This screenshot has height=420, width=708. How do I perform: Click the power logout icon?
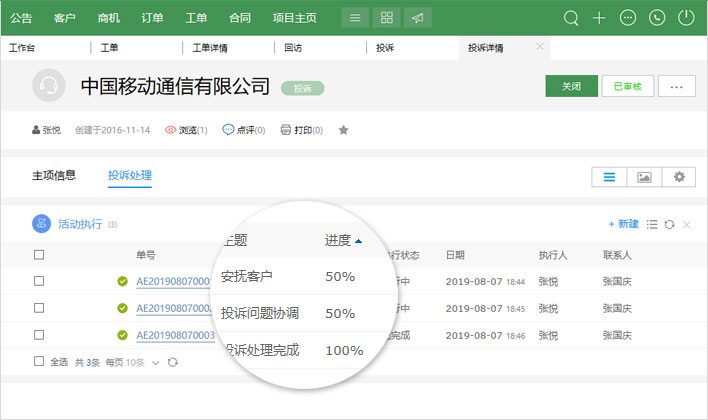point(685,17)
